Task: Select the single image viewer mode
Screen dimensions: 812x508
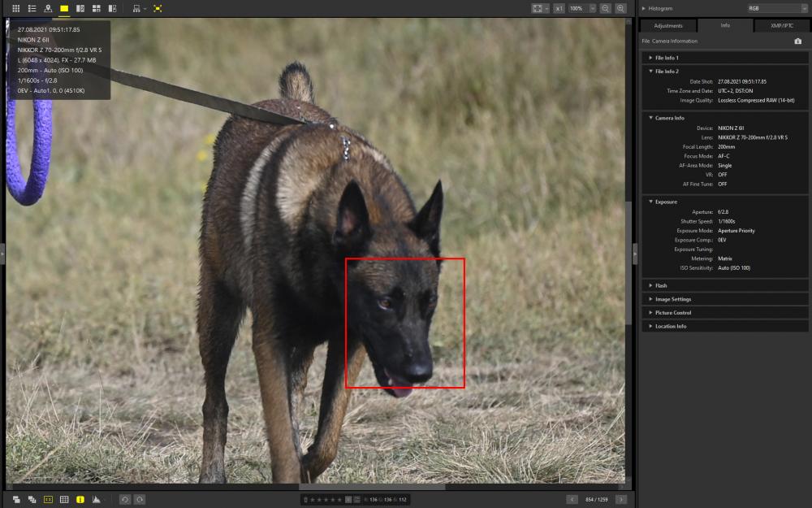Action: [64, 8]
